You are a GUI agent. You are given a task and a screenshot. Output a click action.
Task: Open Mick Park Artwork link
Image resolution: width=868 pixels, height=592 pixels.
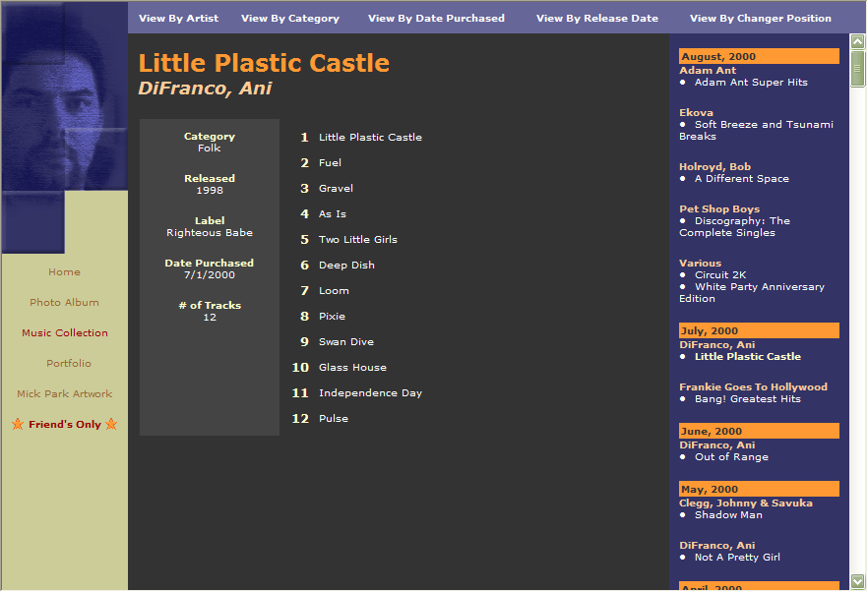coord(64,394)
